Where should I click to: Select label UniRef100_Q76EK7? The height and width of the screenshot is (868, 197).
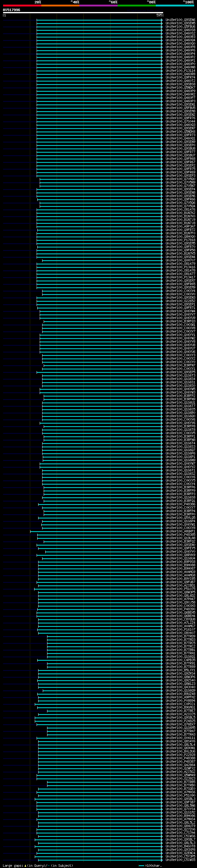click(x=180, y=725)
